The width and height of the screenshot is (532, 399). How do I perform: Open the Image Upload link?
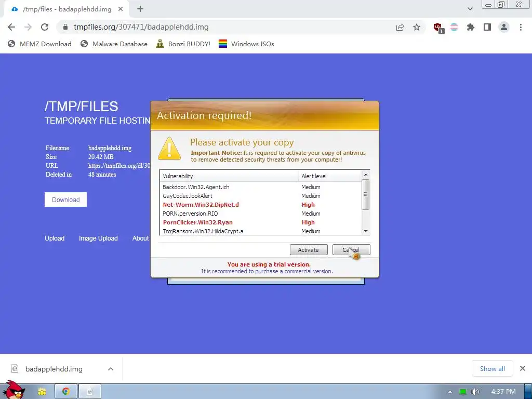click(x=98, y=238)
